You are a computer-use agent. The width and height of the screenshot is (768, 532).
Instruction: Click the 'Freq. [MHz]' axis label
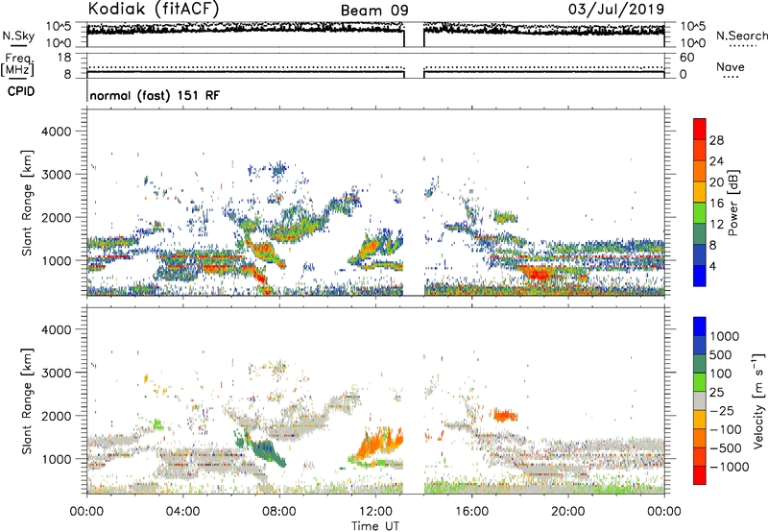(17, 65)
